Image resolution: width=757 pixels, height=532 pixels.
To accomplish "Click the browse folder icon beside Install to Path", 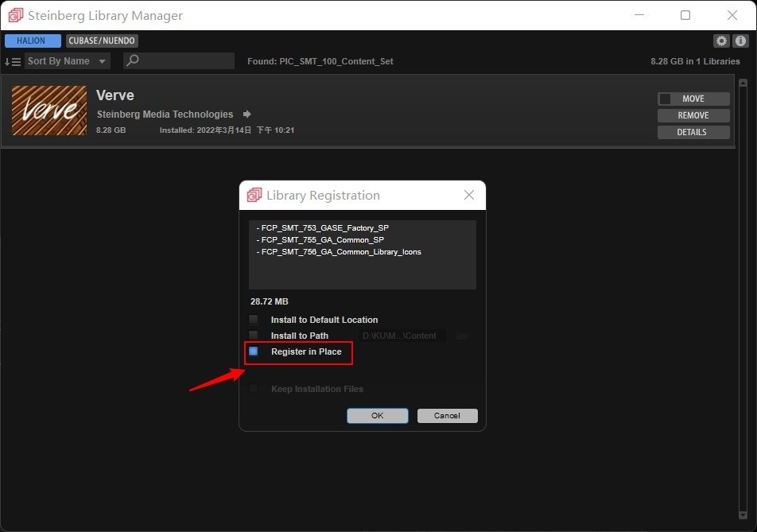I will tap(463, 336).
